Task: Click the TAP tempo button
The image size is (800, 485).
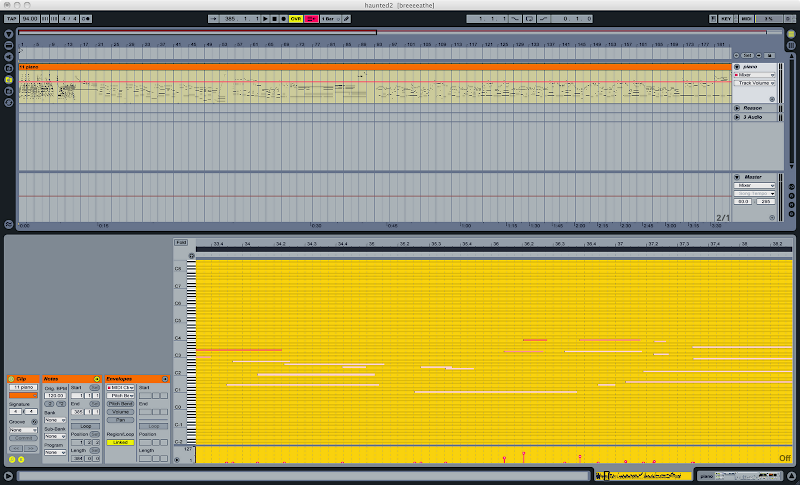Action: 11,19
